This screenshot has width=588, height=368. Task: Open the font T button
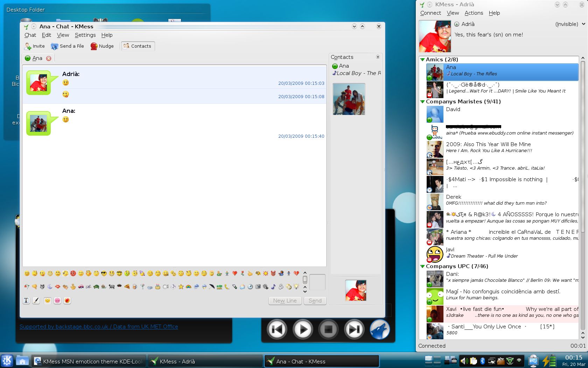pos(26,300)
